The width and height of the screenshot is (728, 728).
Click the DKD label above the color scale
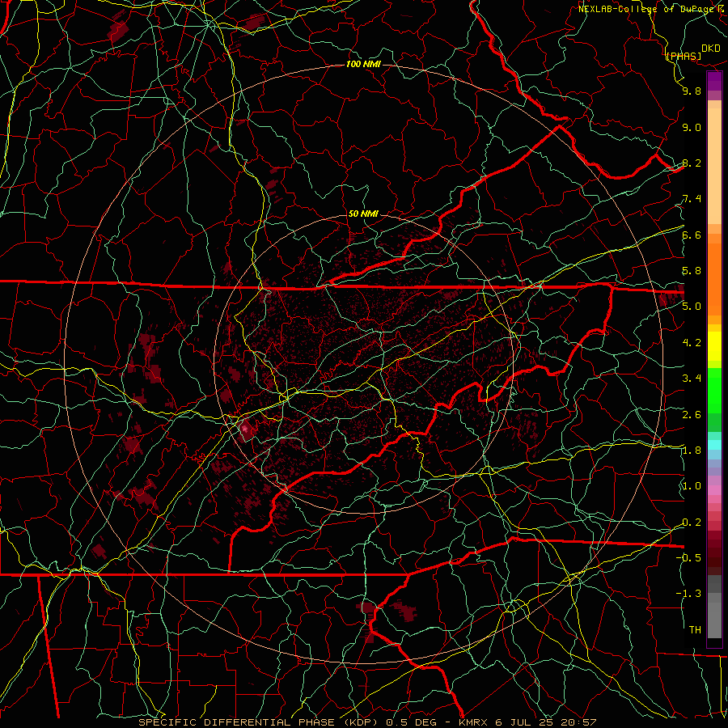click(710, 49)
